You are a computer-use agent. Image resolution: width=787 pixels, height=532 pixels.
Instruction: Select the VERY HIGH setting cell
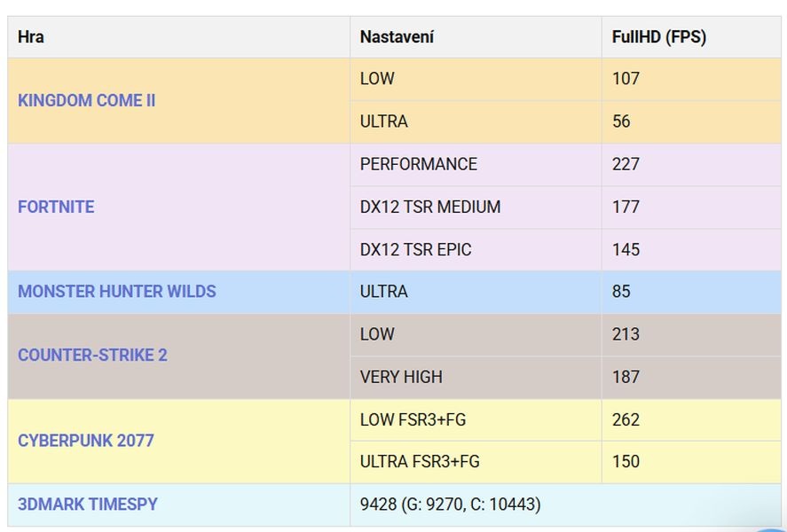(400, 376)
